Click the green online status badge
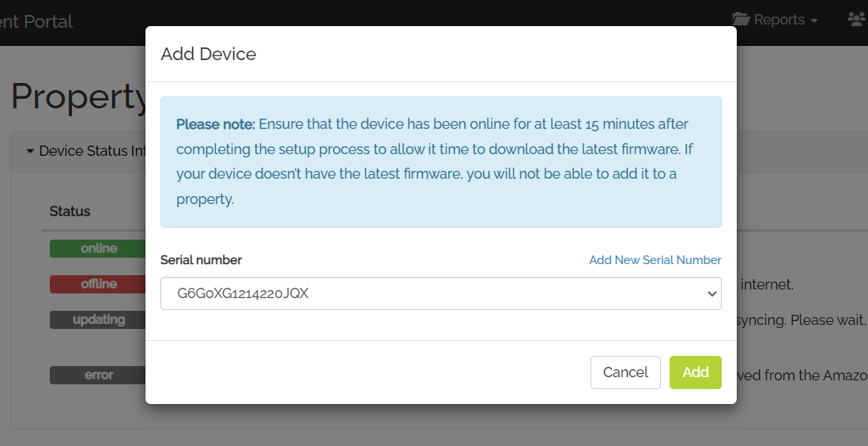868x446 pixels. tap(97, 248)
